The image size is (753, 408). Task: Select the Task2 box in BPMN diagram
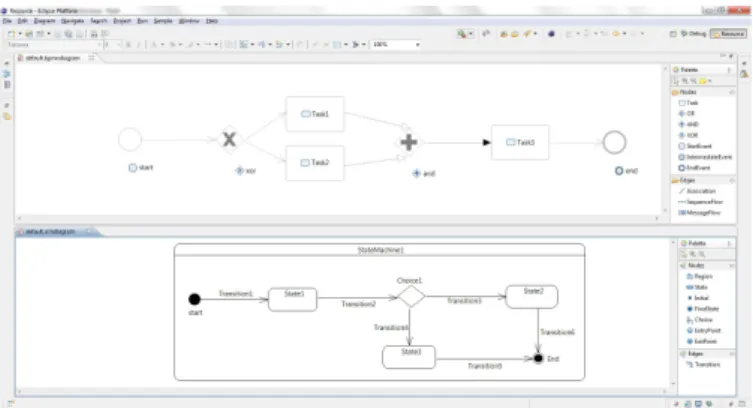(315, 163)
